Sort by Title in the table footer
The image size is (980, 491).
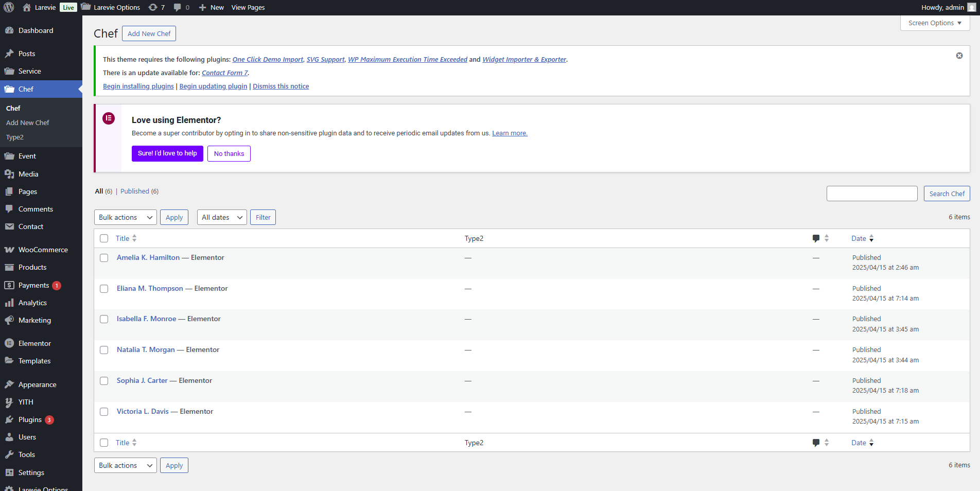click(126, 443)
